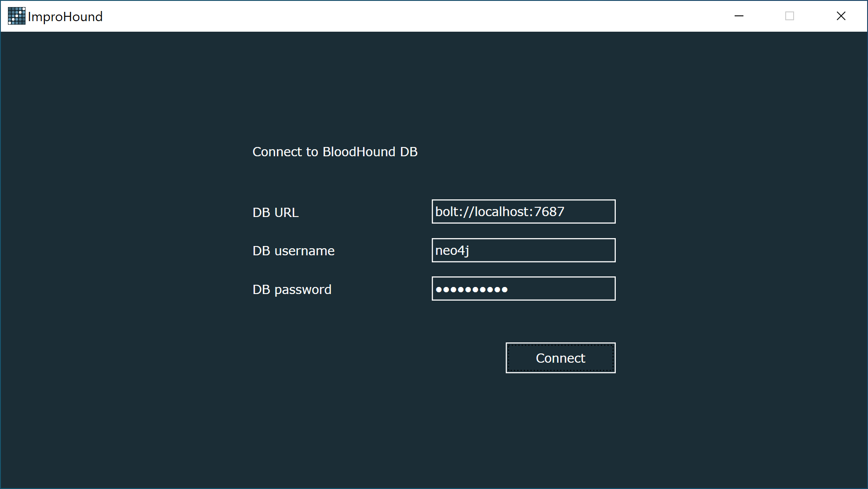Click the ImproHound app icon in title bar
This screenshot has width=868, height=489.
17,16
